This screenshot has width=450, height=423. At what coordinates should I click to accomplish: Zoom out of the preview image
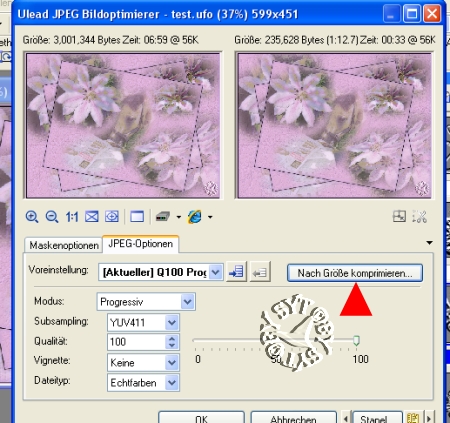coord(52,217)
